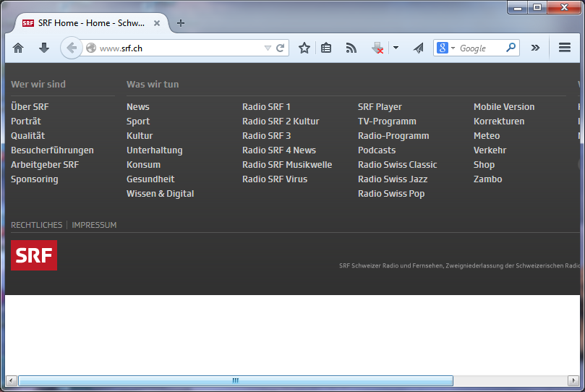Open Radio SRF 3 link
Screen dimensions: 585x392
(x=266, y=136)
